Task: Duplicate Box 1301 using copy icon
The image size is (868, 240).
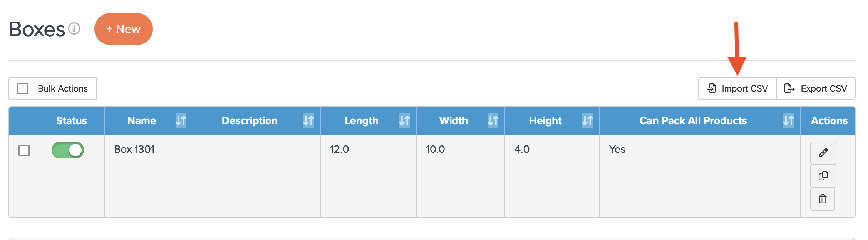Action: [823, 176]
